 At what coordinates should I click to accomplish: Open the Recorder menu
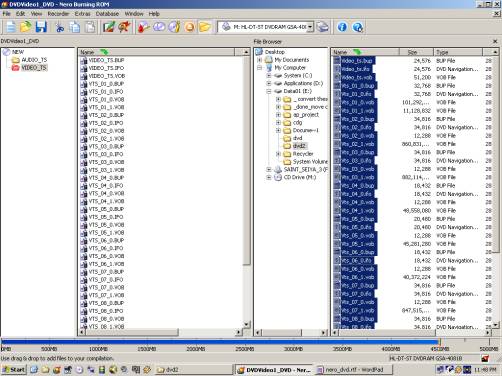[58, 14]
